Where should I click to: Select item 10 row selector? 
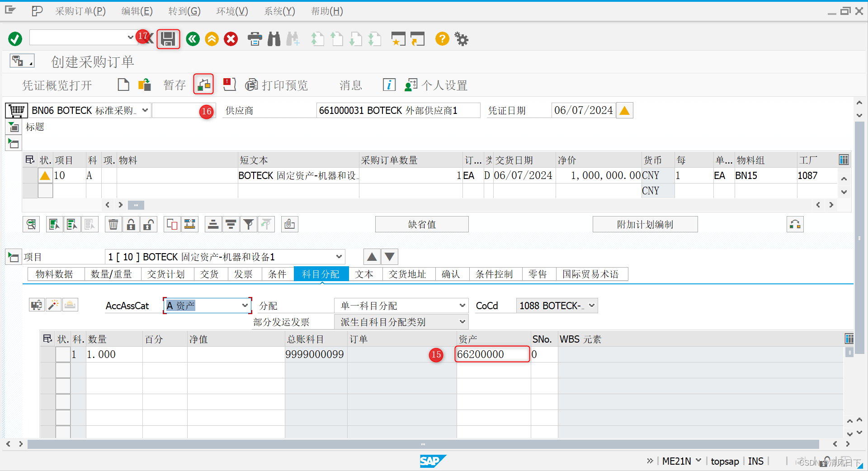coord(30,175)
